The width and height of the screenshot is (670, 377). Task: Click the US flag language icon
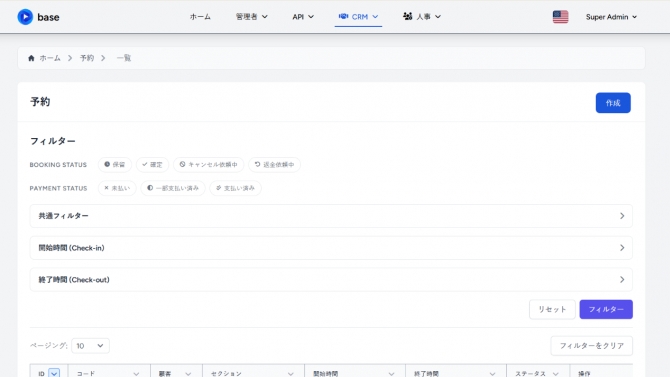pos(560,17)
